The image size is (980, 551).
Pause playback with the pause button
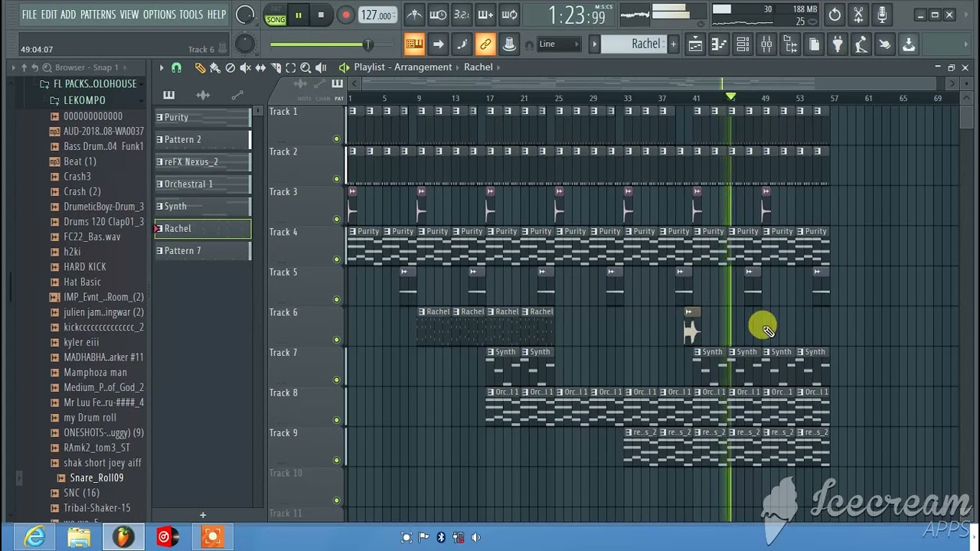(298, 15)
